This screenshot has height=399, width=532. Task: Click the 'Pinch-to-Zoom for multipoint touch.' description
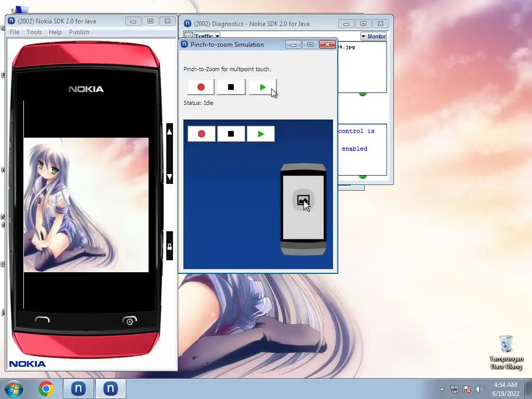pos(228,69)
